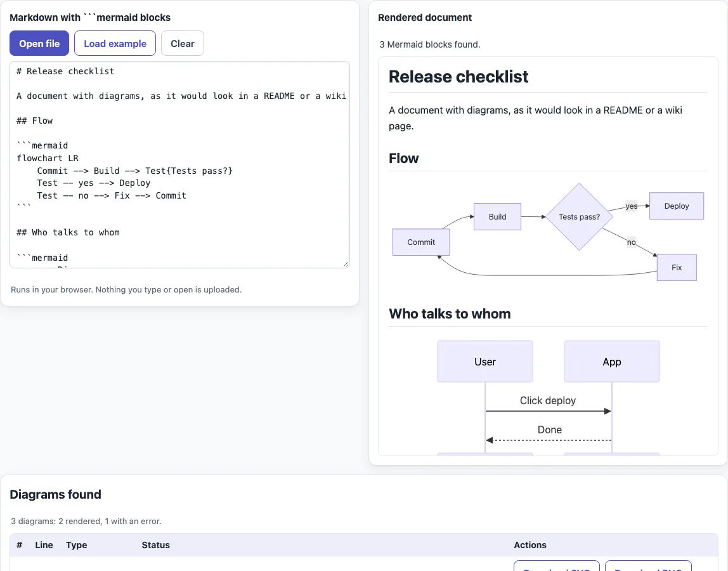Click the text area resize handle
Viewport: 728px width, 571px height.
pyautogui.click(x=346, y=265)
